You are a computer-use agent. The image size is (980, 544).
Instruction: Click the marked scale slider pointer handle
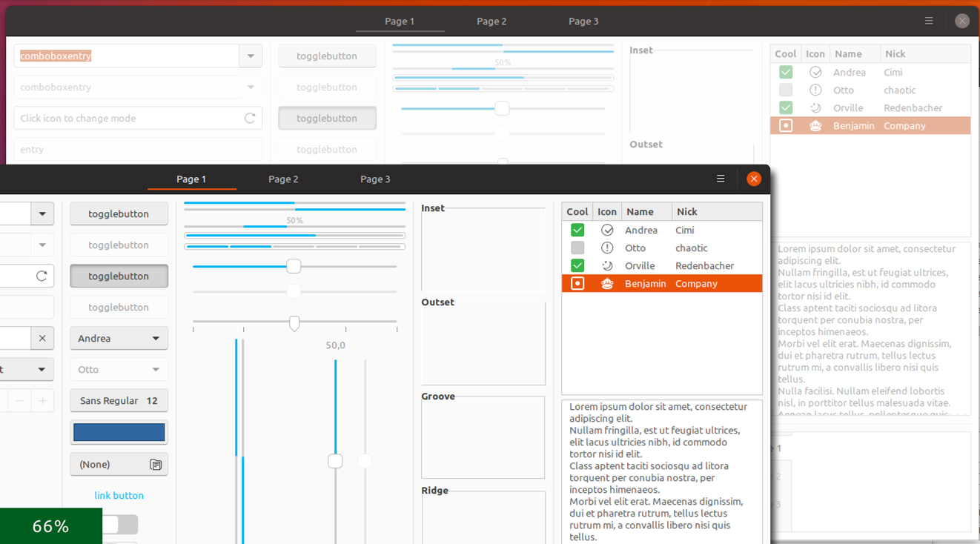(294, 323)
